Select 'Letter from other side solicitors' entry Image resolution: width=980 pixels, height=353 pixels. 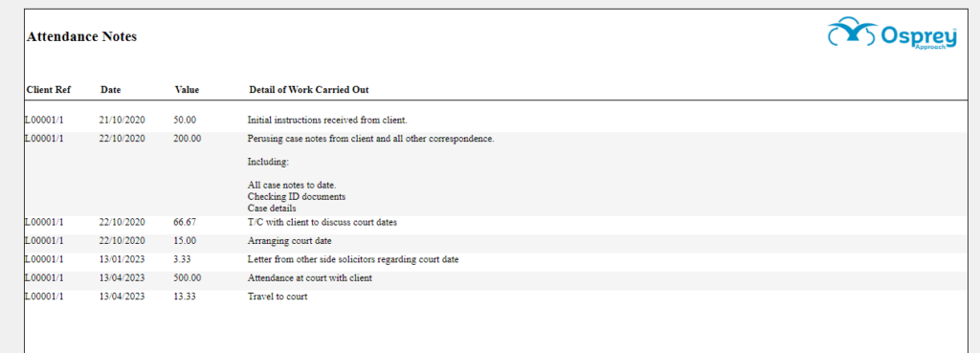point(353,259)
